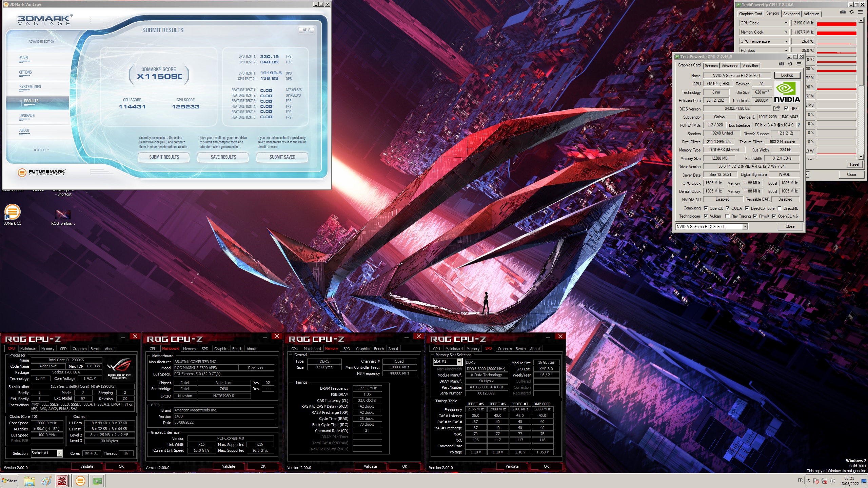
Task: Open the Socket #1 selection dropdown in CPU-Z
Action: click(x=47, y=453)
